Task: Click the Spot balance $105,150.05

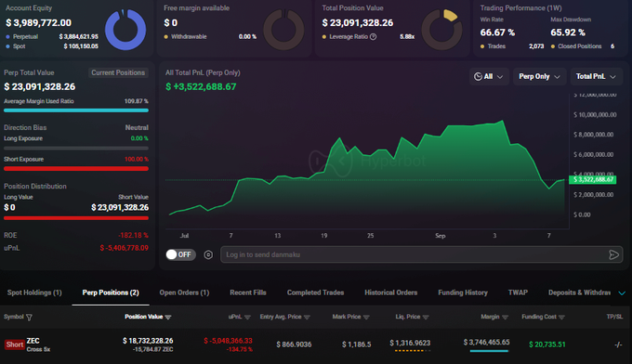Action: (x=81, y=46)
